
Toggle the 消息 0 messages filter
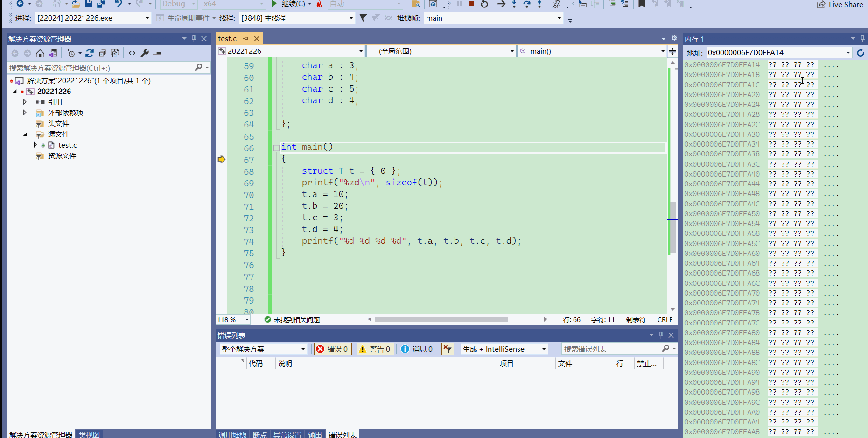(x=417, y=349)
